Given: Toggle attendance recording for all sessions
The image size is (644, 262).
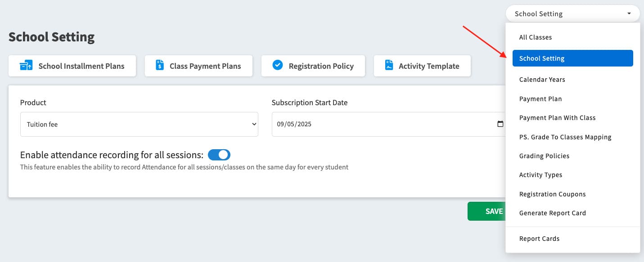Looking at the screenshot, I should pyautogui.click(x=219, y=155).
